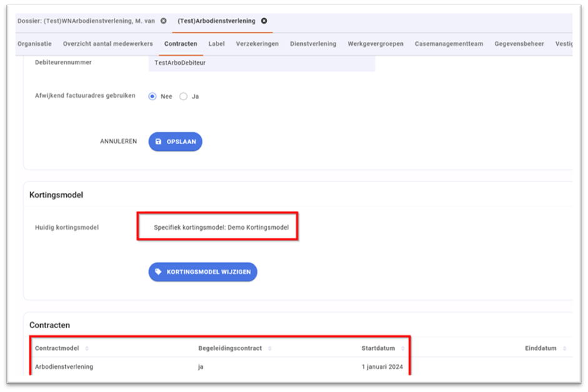Close the Dossier (Test)WNArbodienstverlening tab
The width and height of the screenshot is (588, 392).
163,21
